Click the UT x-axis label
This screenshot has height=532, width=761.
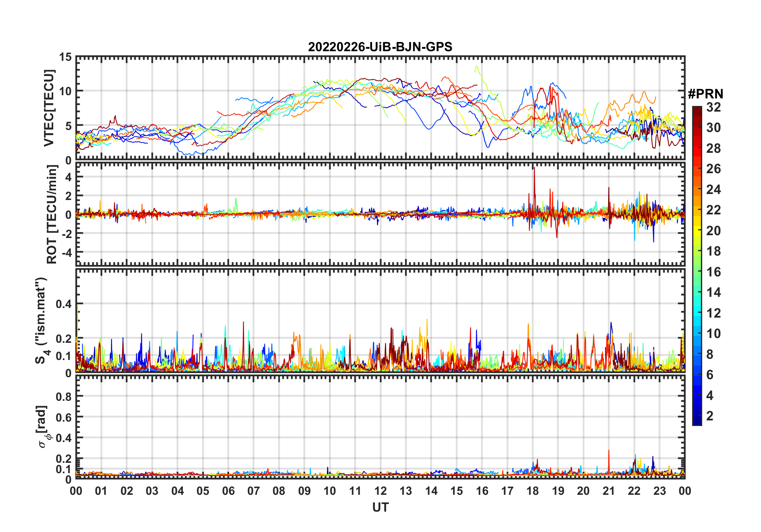[x=380, y=507]
